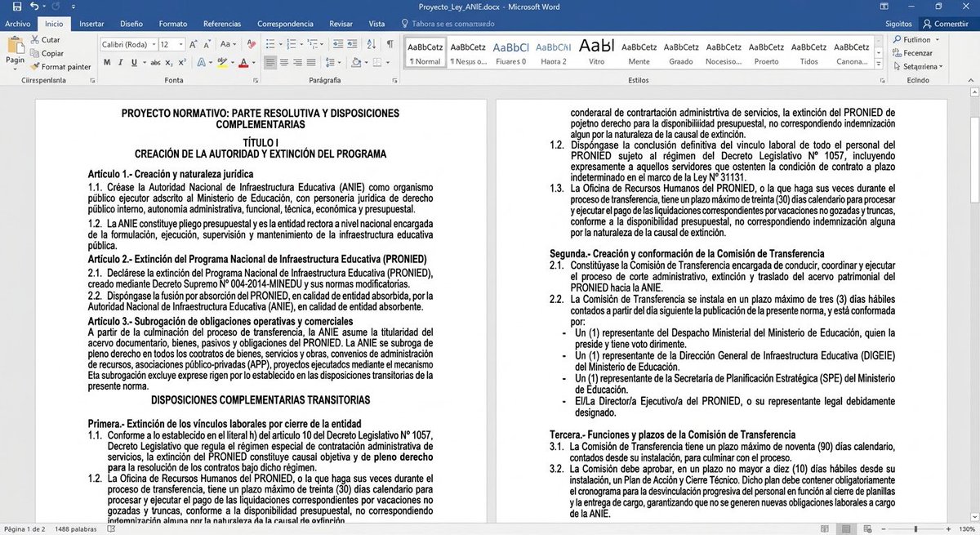Switch to the Revisar tab
This screenshot has width=980, height=535.
click(x=341, y=24)
